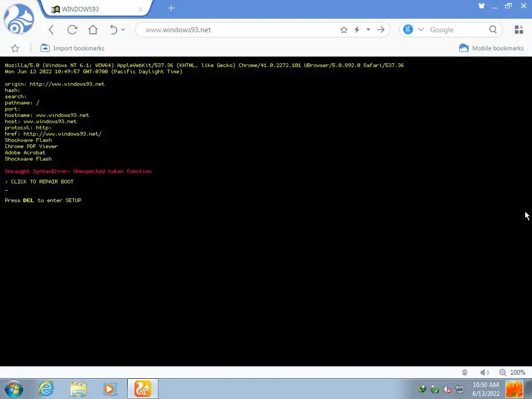Expand the undo history dropdown arrow
Image resolution: width=532 pixels, height=399 pixels.
[123, 30]
